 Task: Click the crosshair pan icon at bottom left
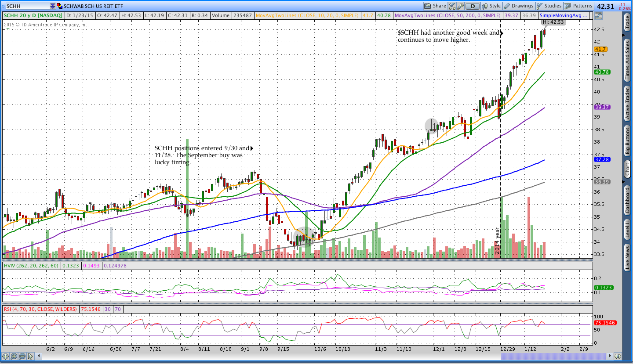pos(6,356)
